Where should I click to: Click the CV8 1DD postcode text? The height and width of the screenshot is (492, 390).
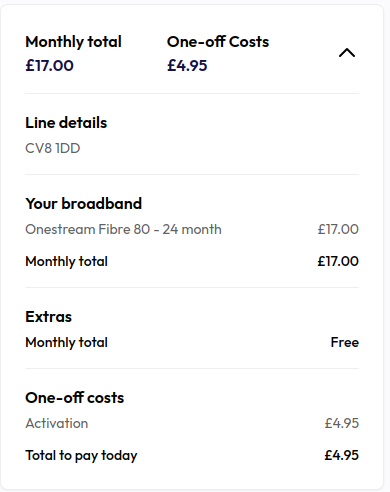[53, 148]
